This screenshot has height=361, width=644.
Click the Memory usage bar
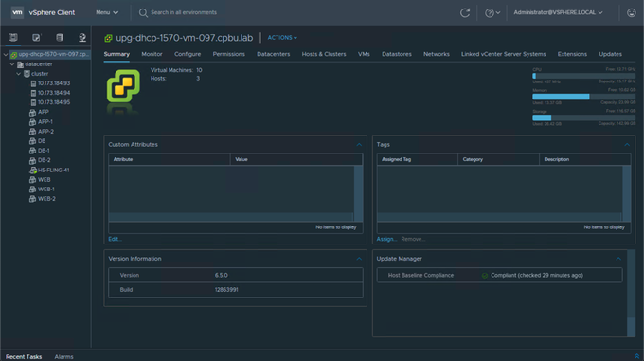tap(583, 97)
